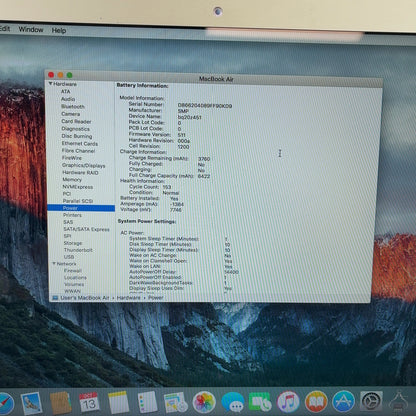416x416 pixels.
Task: Click the Device Name value bq20z451
Action: [190, 117]
